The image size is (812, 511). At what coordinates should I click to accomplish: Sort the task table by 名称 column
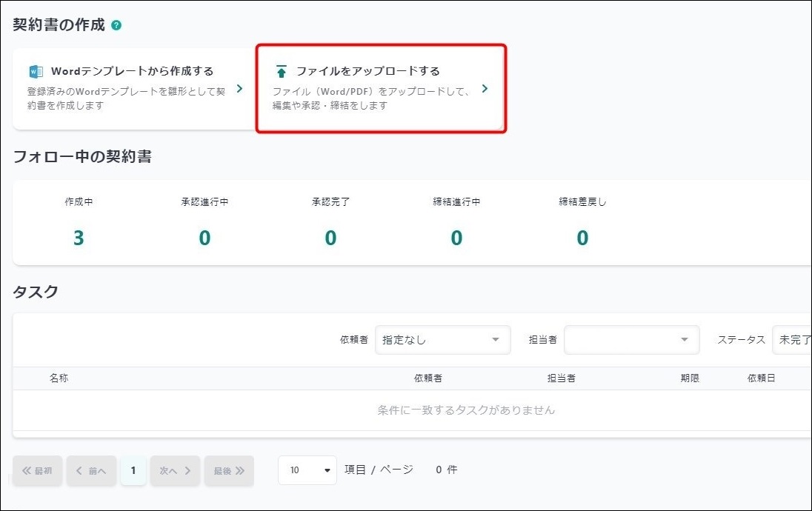(x=59, y=378)
